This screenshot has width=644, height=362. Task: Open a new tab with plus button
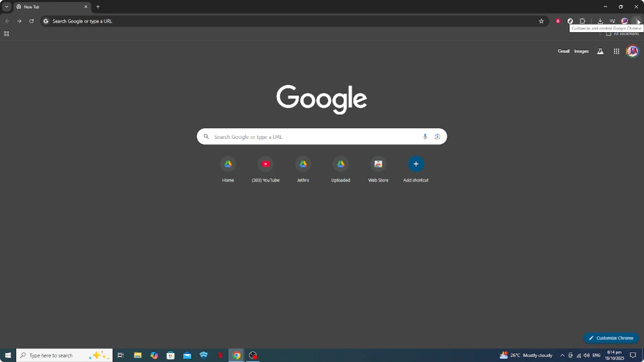pyautogui.click(x=98, y=7)
